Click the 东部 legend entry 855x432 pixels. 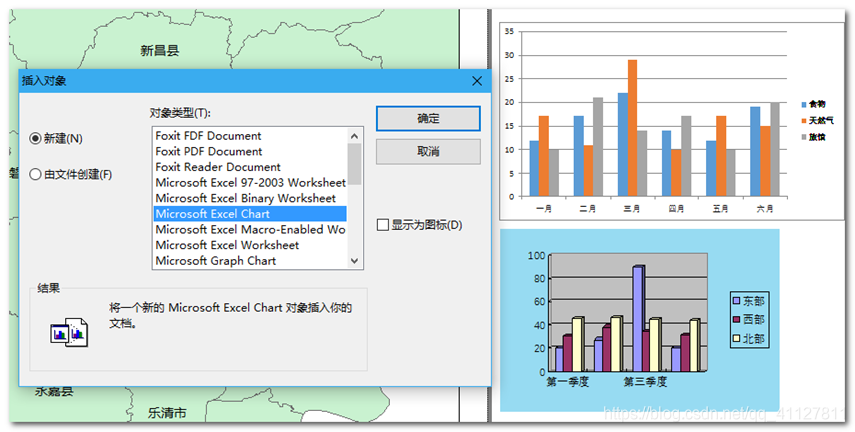tap(749, 301)
